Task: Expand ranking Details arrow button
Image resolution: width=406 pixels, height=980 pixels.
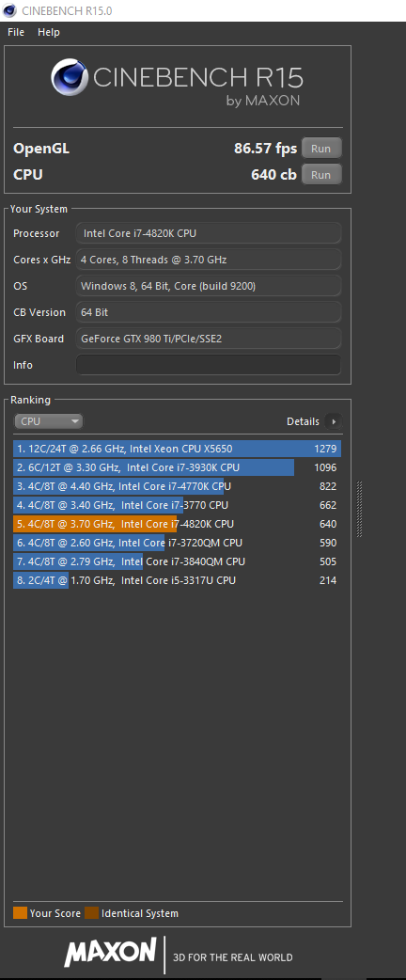Action: click(x=335, y=421)
